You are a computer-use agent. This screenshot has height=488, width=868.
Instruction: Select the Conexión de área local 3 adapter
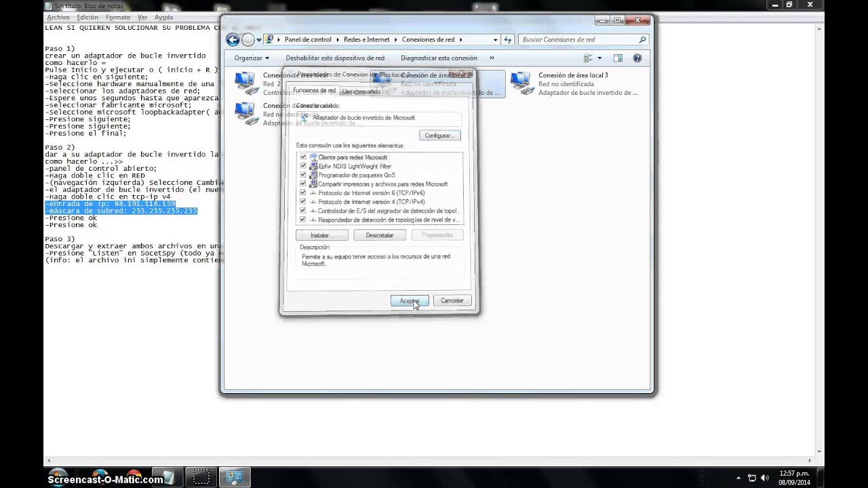[x=575, y=84]
